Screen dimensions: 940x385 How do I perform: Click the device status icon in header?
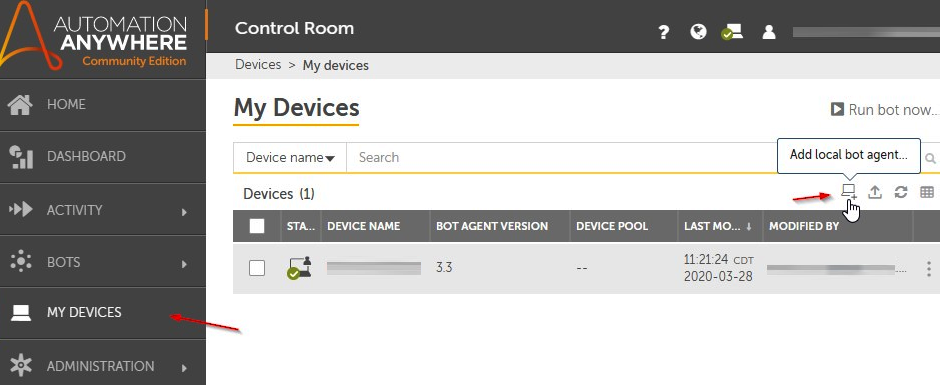point(733,32)
